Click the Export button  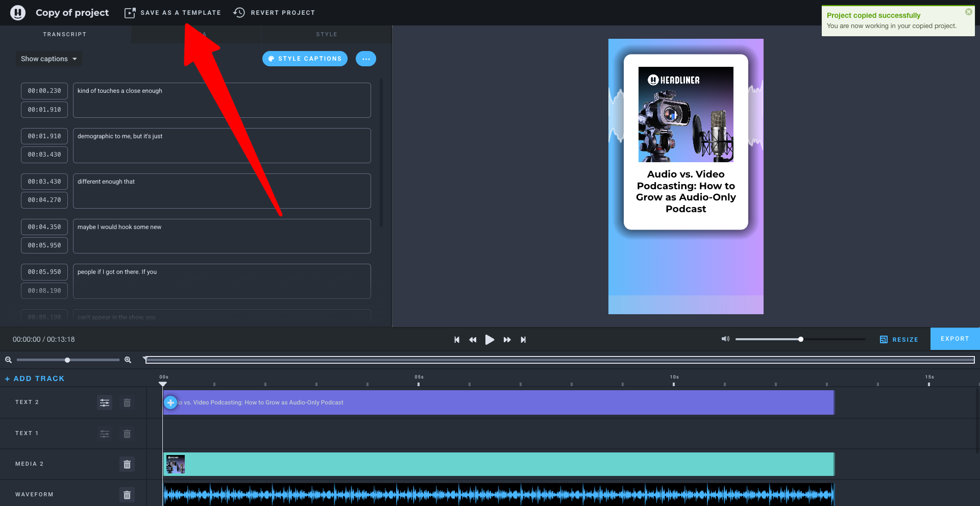pyautogui.click(x=955, y=339)
